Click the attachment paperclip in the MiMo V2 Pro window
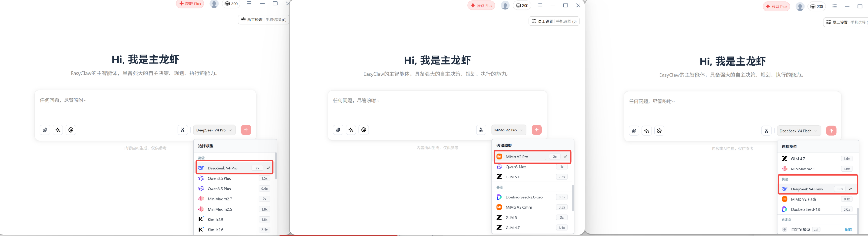The image size is (868, 236). tap(338, 130)
